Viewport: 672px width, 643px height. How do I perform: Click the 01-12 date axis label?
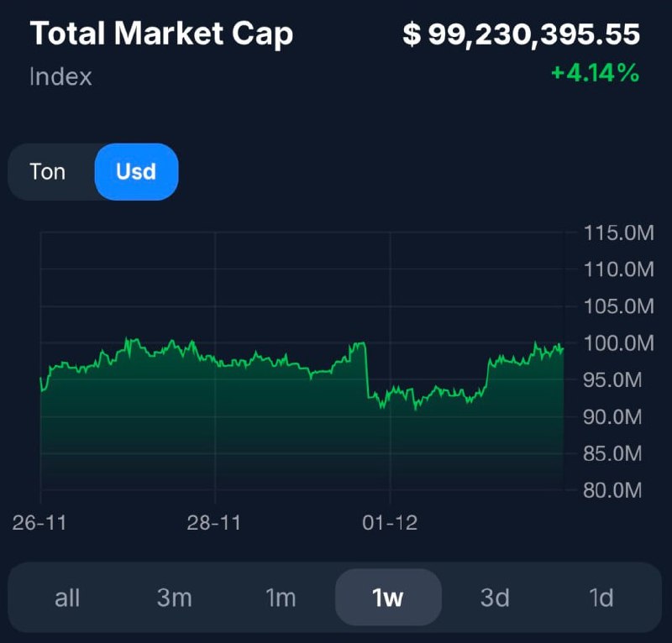coord(390,523)
